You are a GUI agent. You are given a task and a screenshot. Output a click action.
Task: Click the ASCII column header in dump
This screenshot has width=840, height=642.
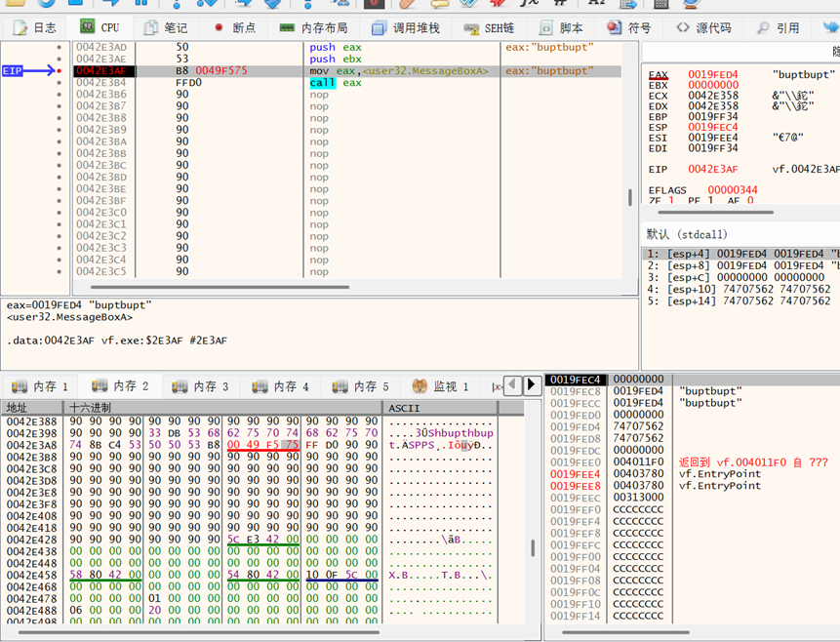tap(404, 408)
